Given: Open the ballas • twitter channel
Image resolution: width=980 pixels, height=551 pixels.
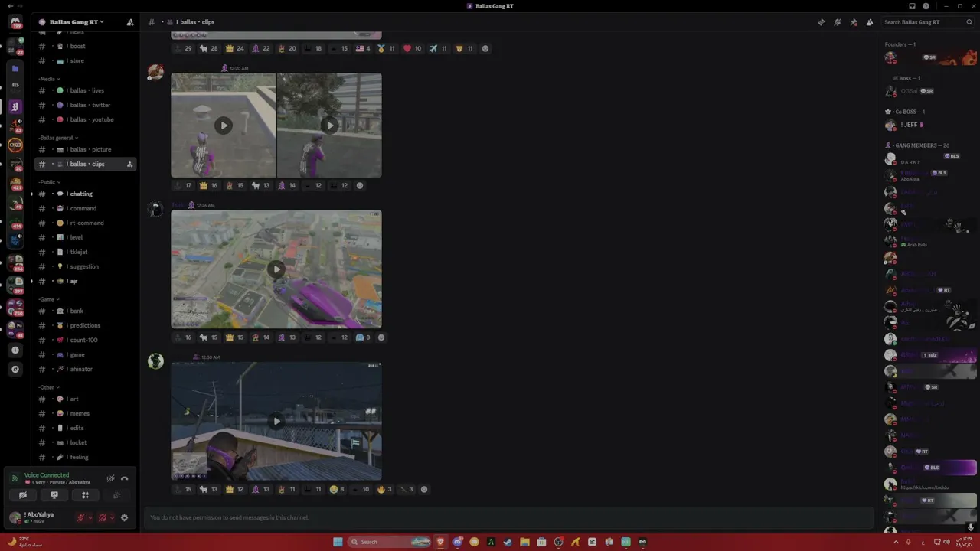Looking at the screenshot, I should pyautogui.click(x=86, y=105).
